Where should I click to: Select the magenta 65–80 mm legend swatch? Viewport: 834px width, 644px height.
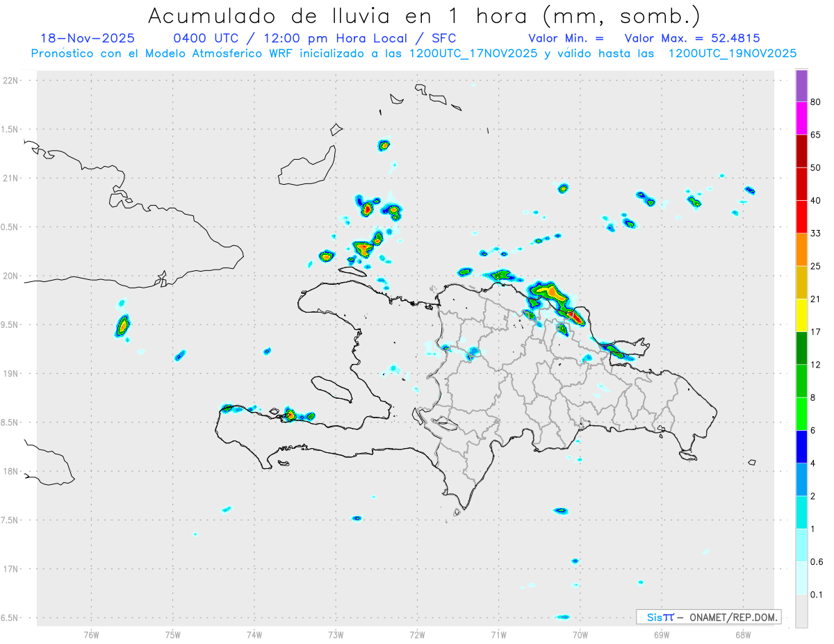pos(801,119)
